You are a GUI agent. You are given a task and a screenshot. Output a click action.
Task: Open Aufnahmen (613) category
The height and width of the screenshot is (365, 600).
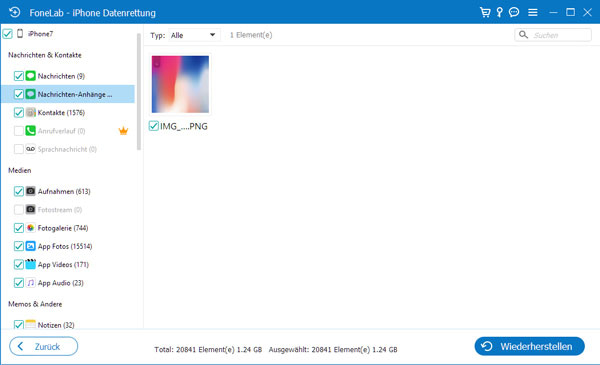tap(64, 191)
